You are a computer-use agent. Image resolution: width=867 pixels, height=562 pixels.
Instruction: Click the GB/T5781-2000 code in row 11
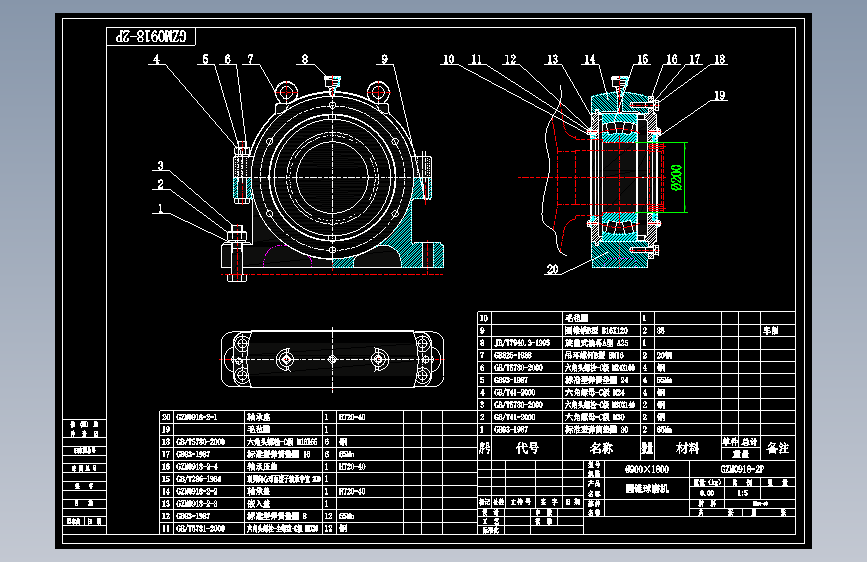click(x=201, y=528)
